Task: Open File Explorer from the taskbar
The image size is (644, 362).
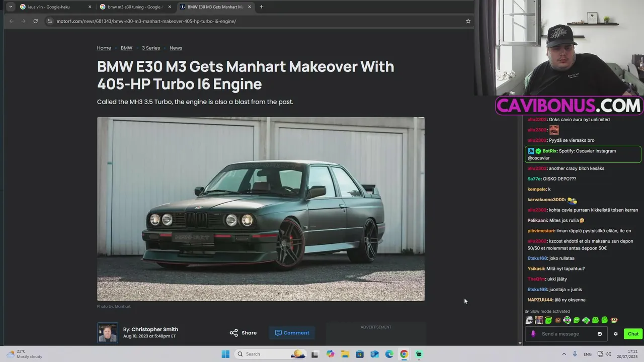Action: [345, 354]
